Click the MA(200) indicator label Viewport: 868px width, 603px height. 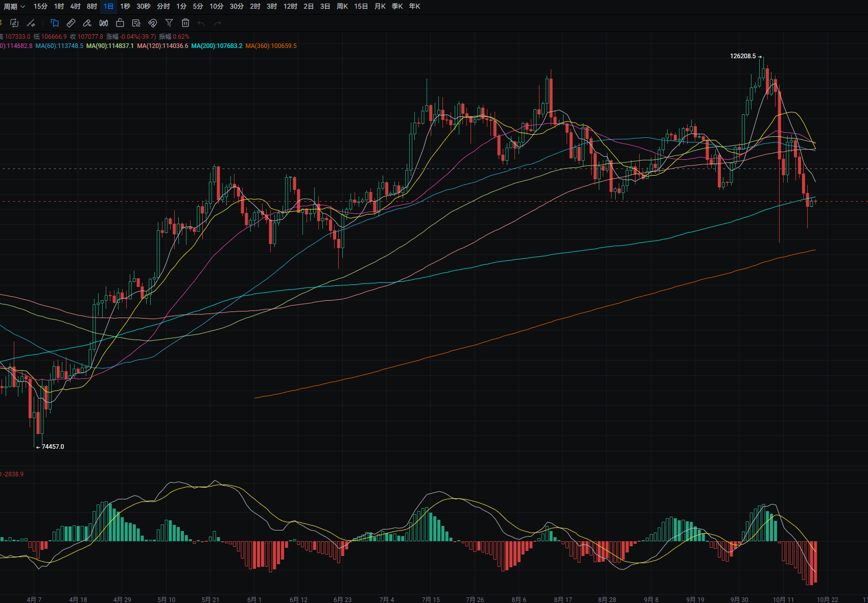[x=217, y=46]
